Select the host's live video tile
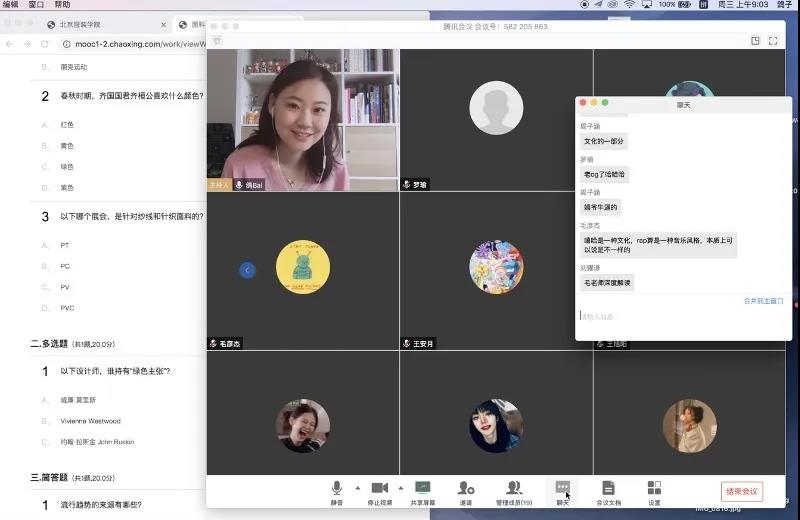The width and height of the screenshot is (800, 520). click(x=303, y=120)
